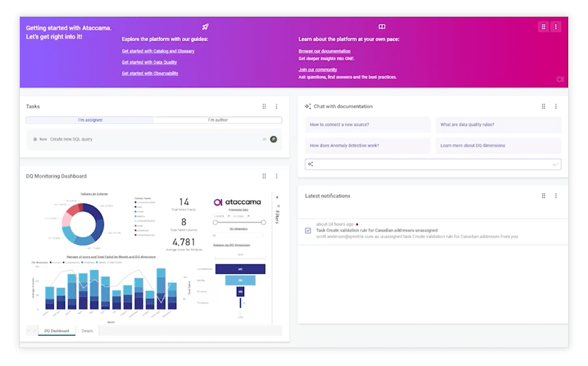The height and width of the screenshot is (366, 588).
Task: Open the kebab menu on the Tasks widget
Action: tap(277, 106)
